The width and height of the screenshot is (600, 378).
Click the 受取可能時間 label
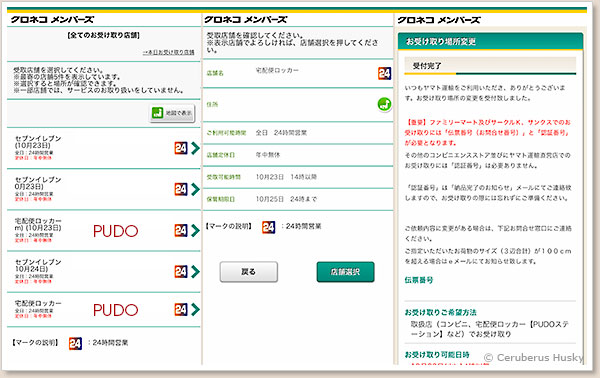(x=224, y=177)
